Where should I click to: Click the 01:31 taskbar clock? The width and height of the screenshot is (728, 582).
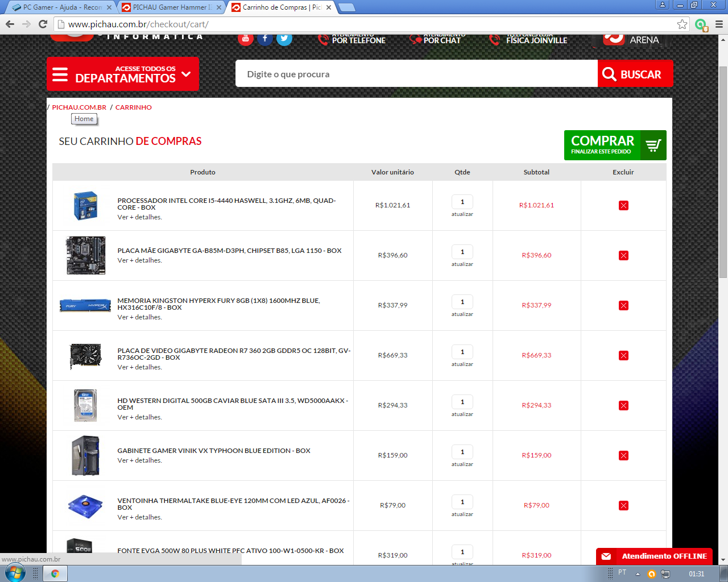(697, 574)
